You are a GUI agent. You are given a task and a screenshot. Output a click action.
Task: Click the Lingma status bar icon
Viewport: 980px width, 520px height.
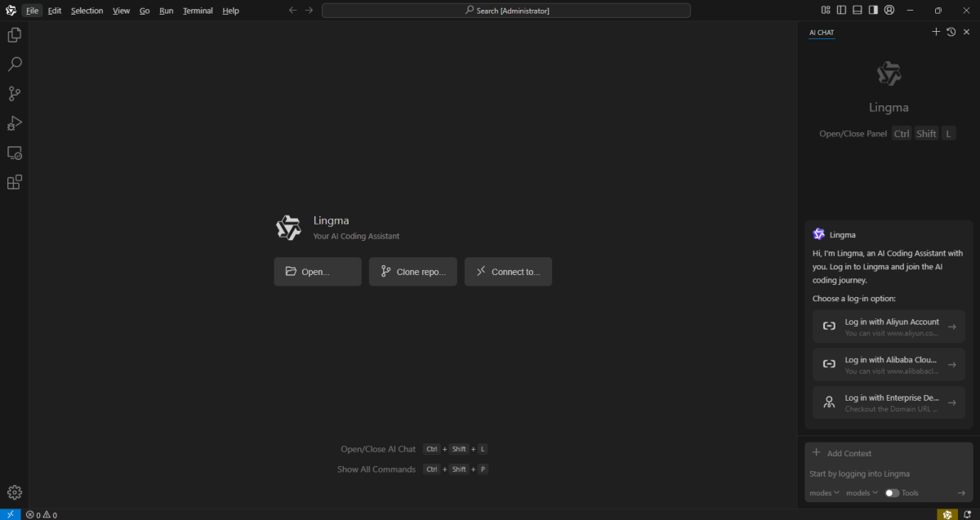pyautogui.click(x=947, y=514)
